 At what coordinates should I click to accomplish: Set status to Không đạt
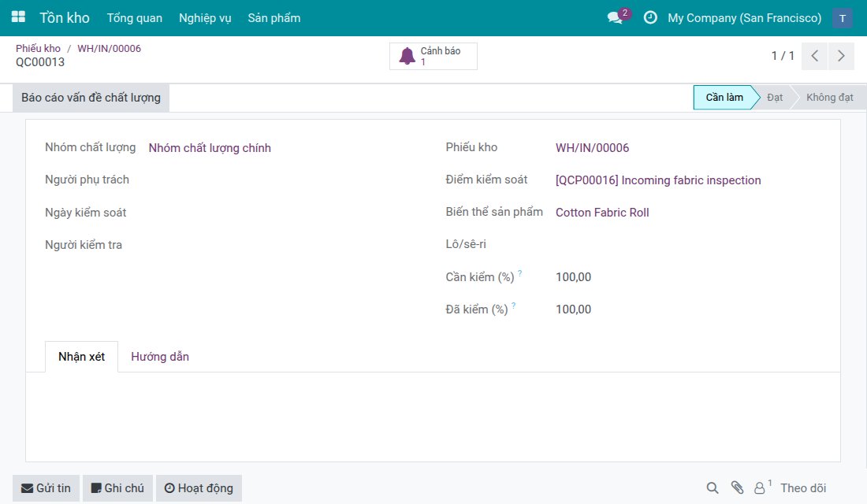[829, 98]
